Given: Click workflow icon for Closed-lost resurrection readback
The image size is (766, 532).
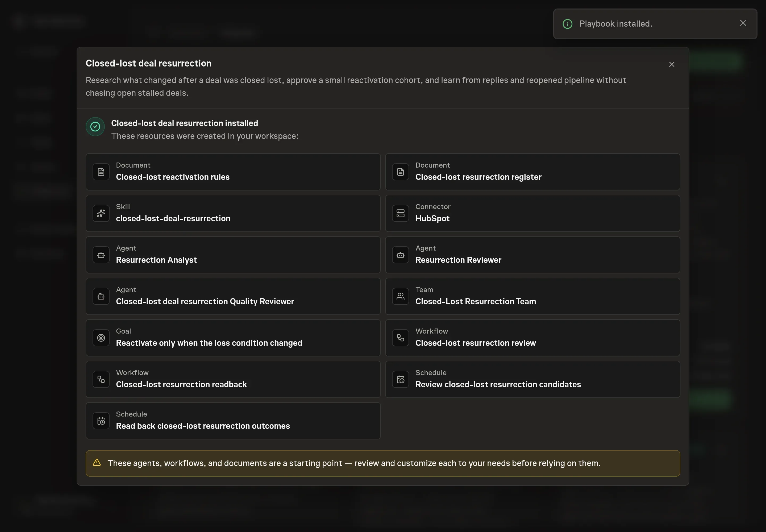Looking at the screenshot, I should tap(101, 379).
